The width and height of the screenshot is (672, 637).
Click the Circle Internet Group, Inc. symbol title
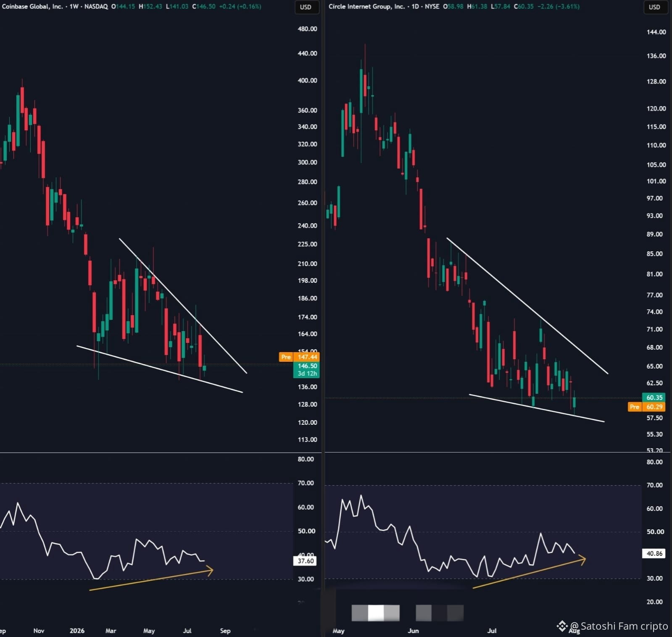(366, 7)
